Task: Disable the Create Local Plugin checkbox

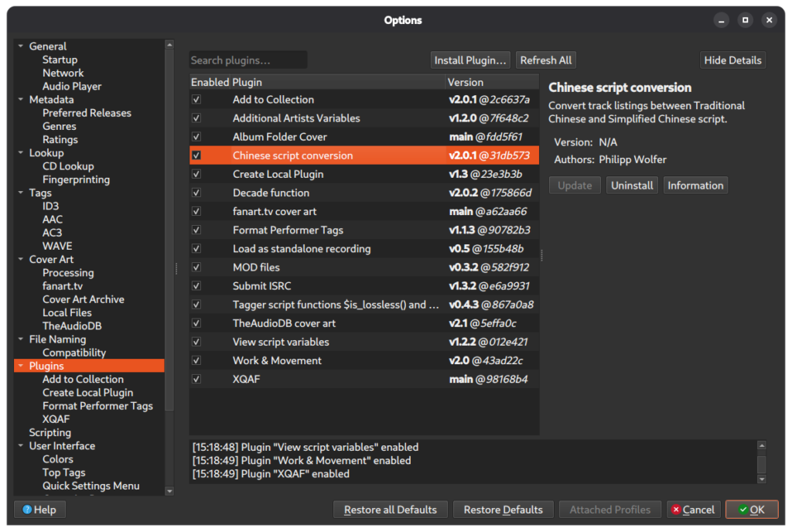Action: pyautogui.click(x=196, y=174)
